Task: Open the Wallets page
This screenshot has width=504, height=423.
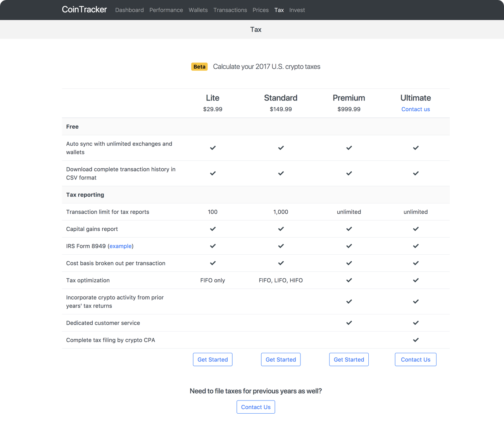Action: [198, 10]
